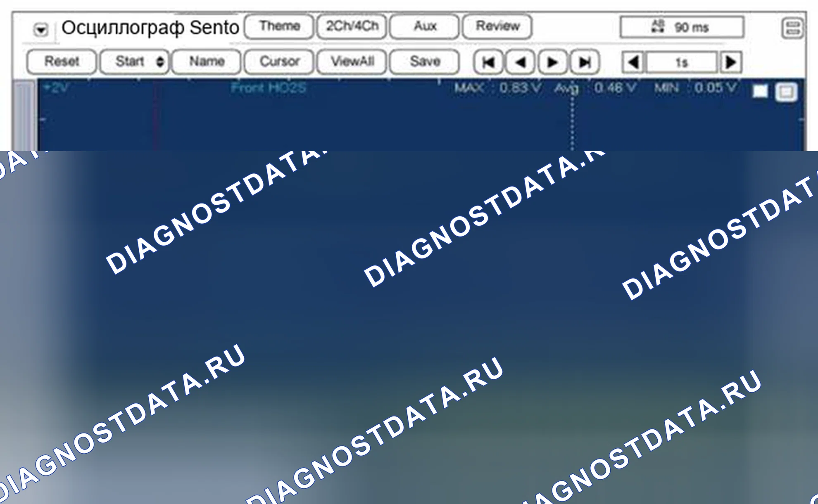Screen dimensions: 818x504
Task: Click the solid white square icon
Action: tap(761, 91)
